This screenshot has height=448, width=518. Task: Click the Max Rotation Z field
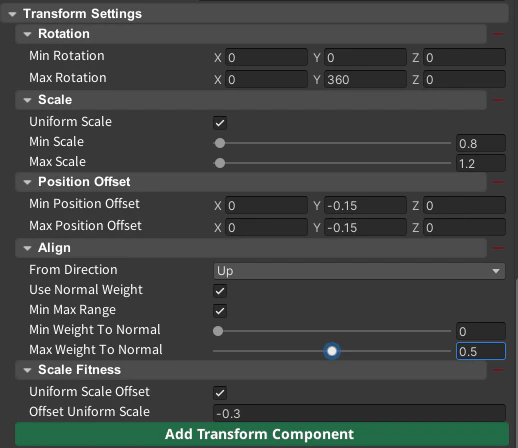[x=464, y=79]
